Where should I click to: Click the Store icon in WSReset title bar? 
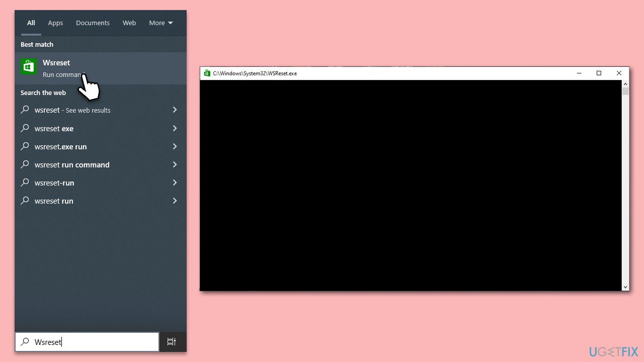207,73
